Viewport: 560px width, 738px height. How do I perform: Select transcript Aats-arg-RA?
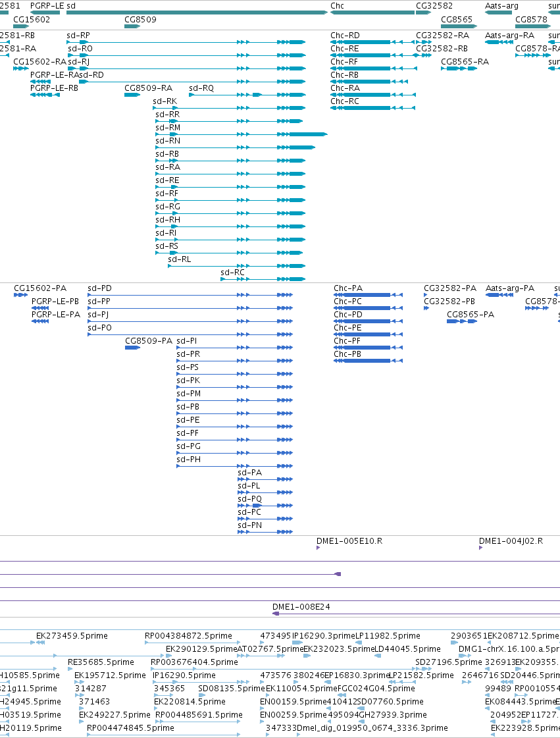click(x=499, y=42)
